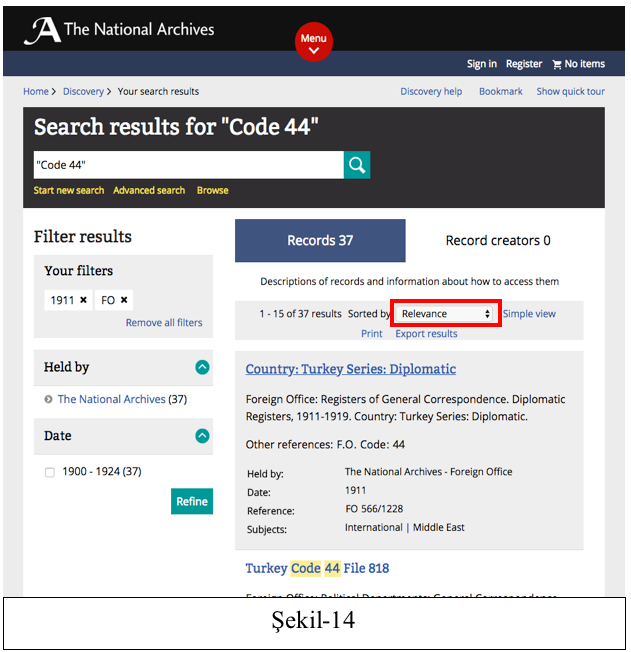Click inside the "Code 44" search field

pos(188,165)
